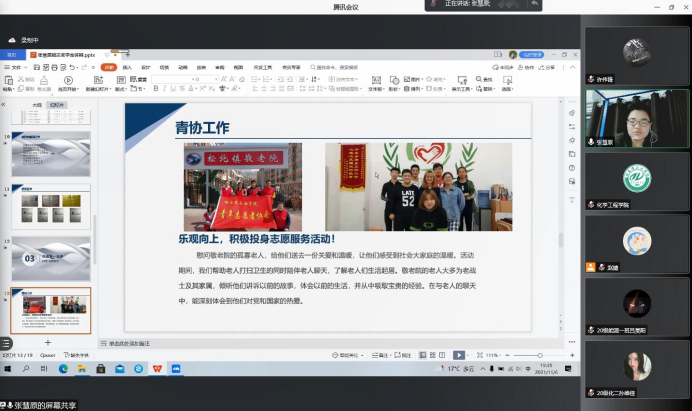Apply italic formatting
692x411 pixels.
click(x=164, y=89)
